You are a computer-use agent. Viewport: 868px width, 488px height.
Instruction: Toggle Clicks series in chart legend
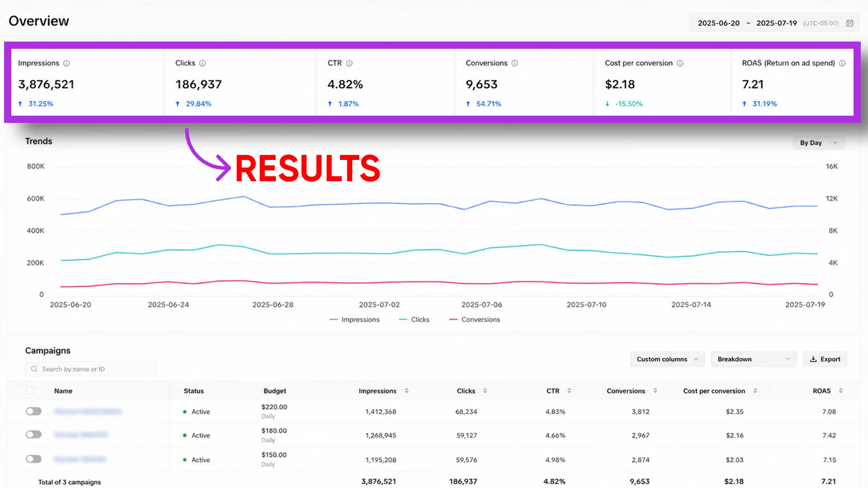pyautogui.click(x=414, y=319)
